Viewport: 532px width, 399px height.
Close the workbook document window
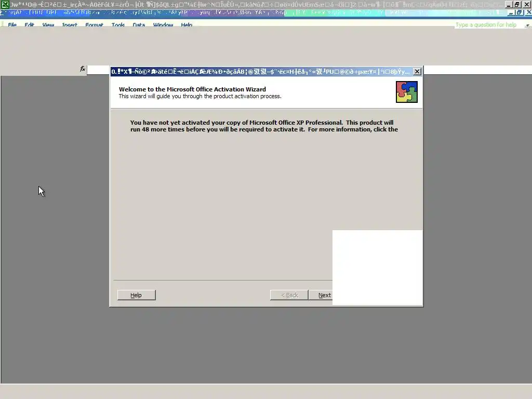click(x=528, y=13)
